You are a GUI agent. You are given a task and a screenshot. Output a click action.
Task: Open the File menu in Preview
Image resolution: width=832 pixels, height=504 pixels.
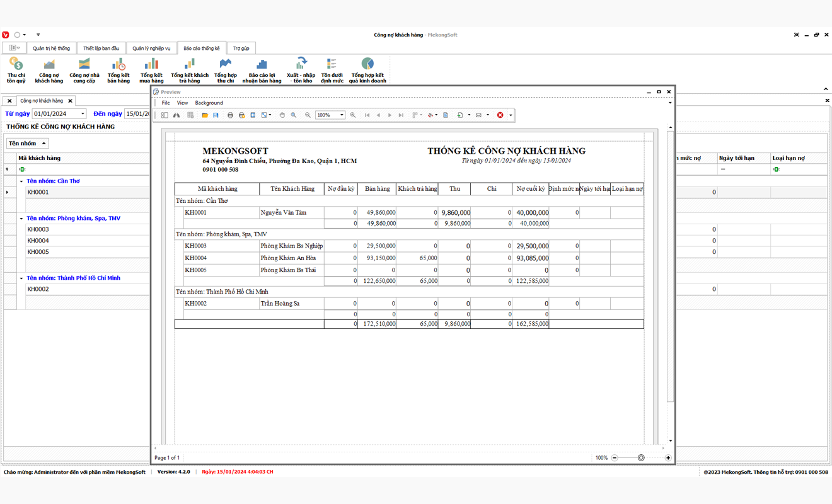click(x=166, y=103)
